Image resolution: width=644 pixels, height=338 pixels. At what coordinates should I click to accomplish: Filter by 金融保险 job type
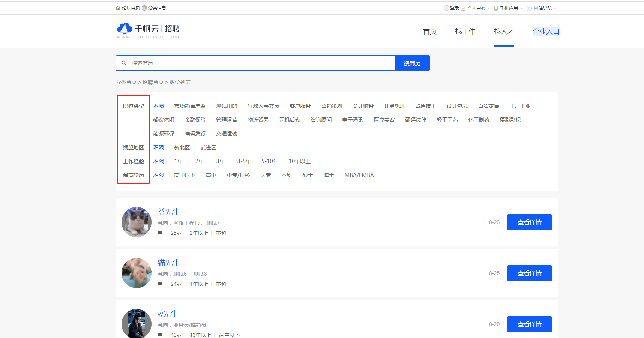195,120
